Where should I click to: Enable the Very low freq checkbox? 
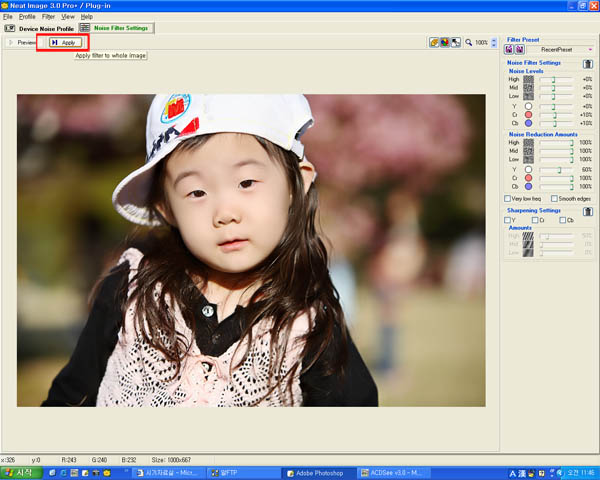pyautogui.click(x=507, y=199)
